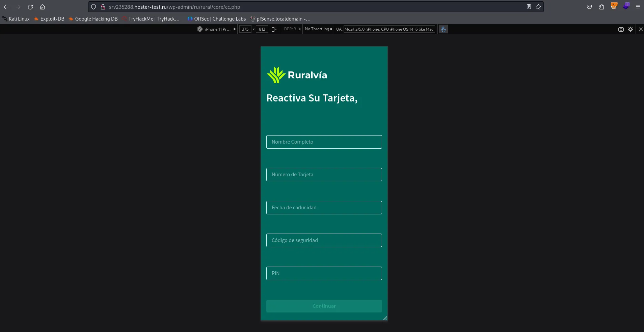Open the purple extension with badge 5
644x332 pixels.
[x=626, y=6]
